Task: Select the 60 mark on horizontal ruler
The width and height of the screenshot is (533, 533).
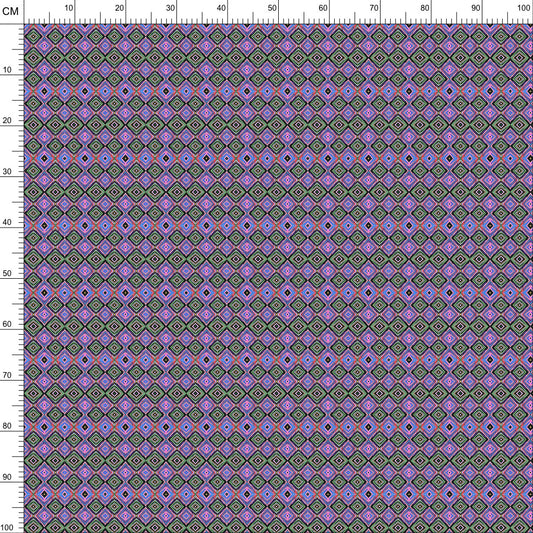Action: [323, 8]
